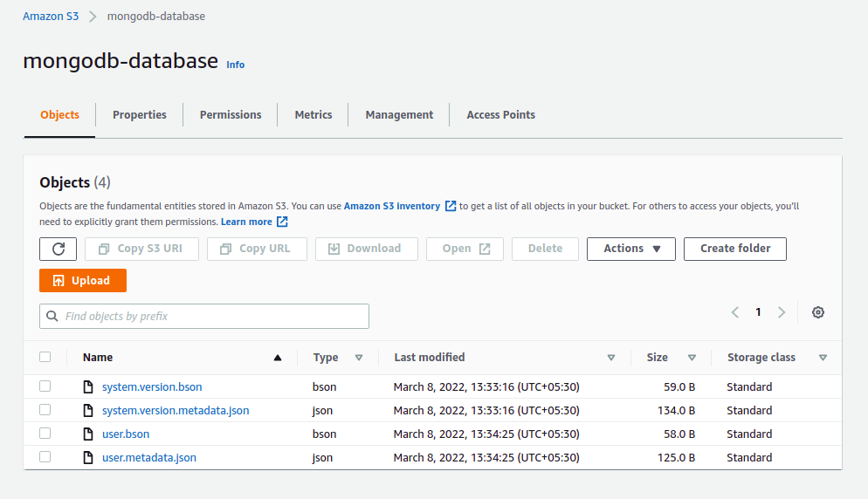Viewport: 868px width, 499px height.
Task: Click the 125.0 B size value
Action: click(676, 457)
